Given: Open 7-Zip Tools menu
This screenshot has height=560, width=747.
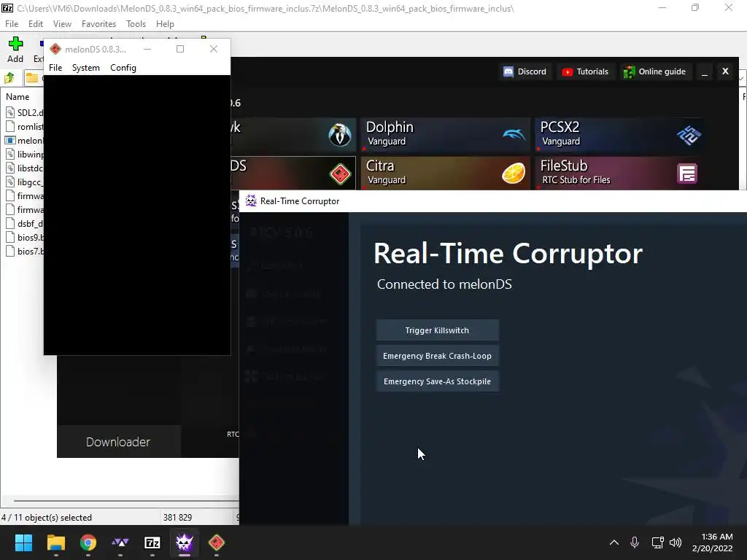Looking at the screenshot, I should coord(136,24).
